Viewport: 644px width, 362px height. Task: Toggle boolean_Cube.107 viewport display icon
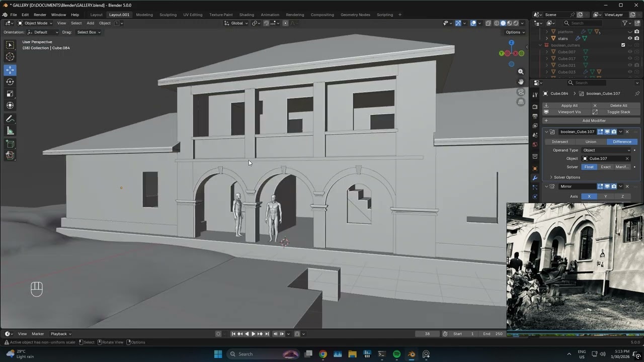coord(607,132)
